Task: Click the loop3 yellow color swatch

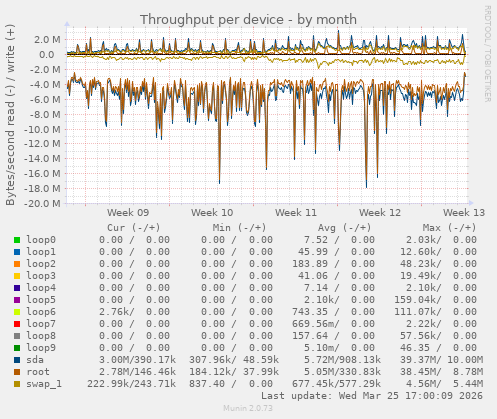Action: coord(17,276)
